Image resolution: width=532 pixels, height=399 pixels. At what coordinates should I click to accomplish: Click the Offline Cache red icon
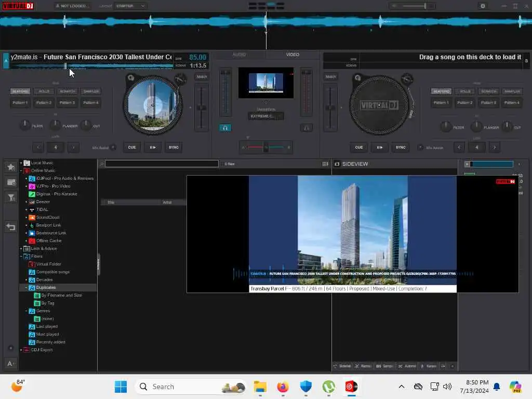32,241
